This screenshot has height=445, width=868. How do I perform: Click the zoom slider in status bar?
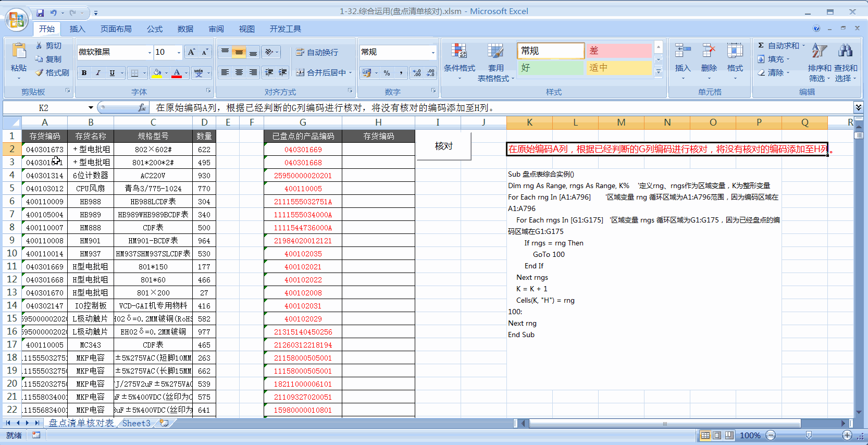(809, 435)
